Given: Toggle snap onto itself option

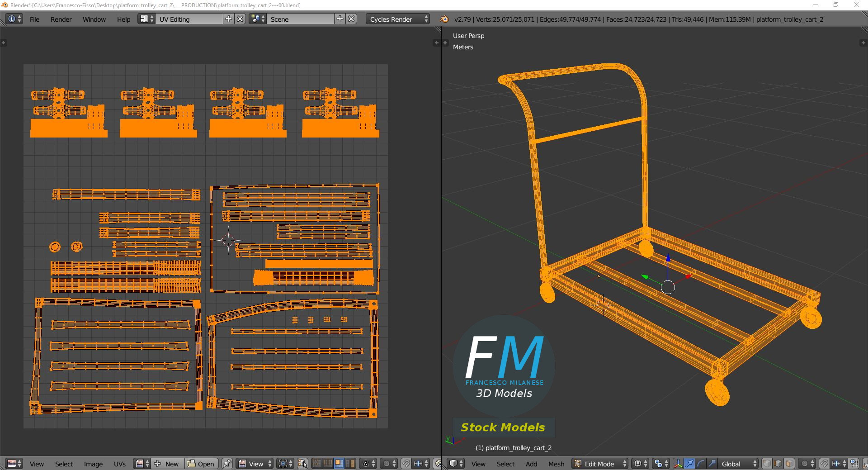Looking at the screenshot, I should pyautogui.click(x=854, y=464).
